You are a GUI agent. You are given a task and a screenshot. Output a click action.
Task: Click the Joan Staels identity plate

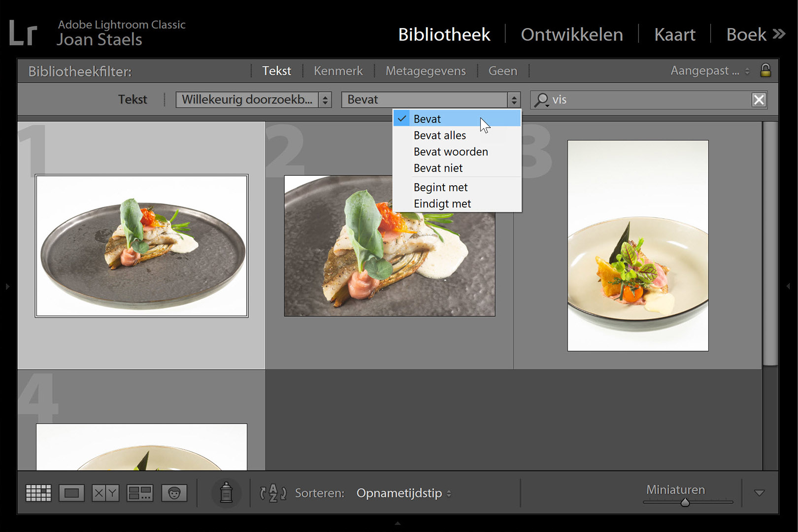point(100,40)
